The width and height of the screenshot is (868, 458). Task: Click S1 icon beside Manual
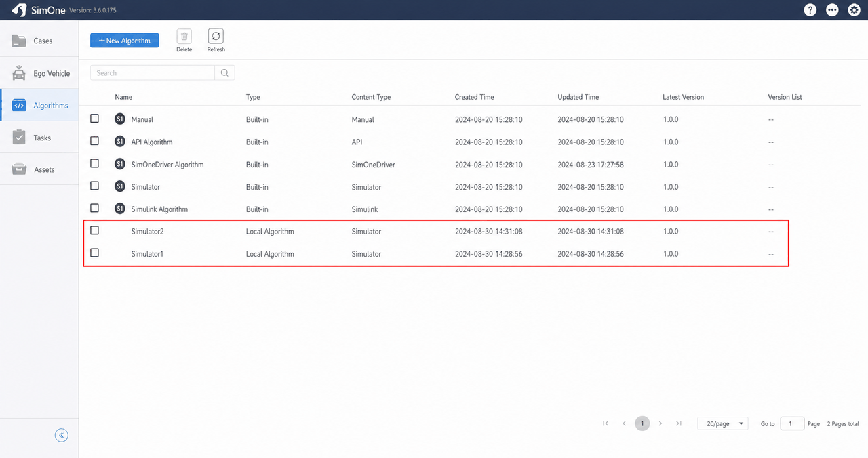point(120,119)
